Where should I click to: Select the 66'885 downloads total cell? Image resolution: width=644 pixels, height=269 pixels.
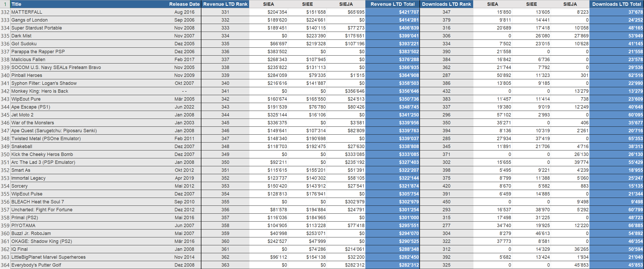[635, 226]
